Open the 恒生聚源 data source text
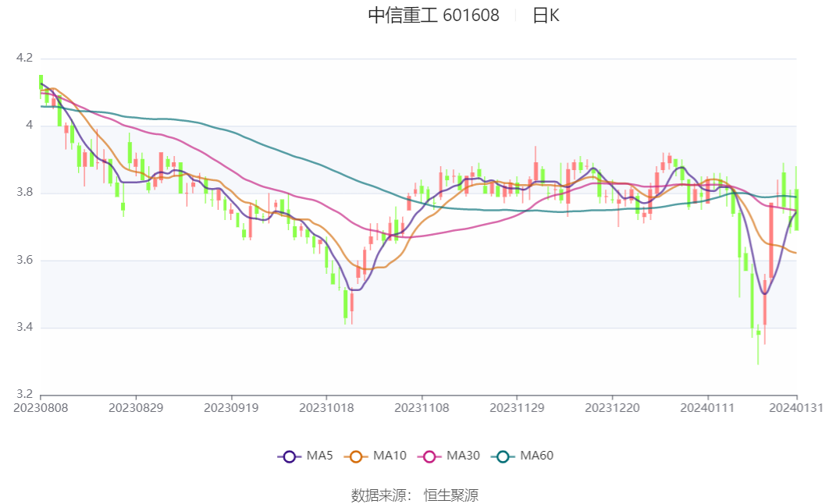The width and height of the screenshot is (829, 504). pyautogui.click(x=451, y=495)
